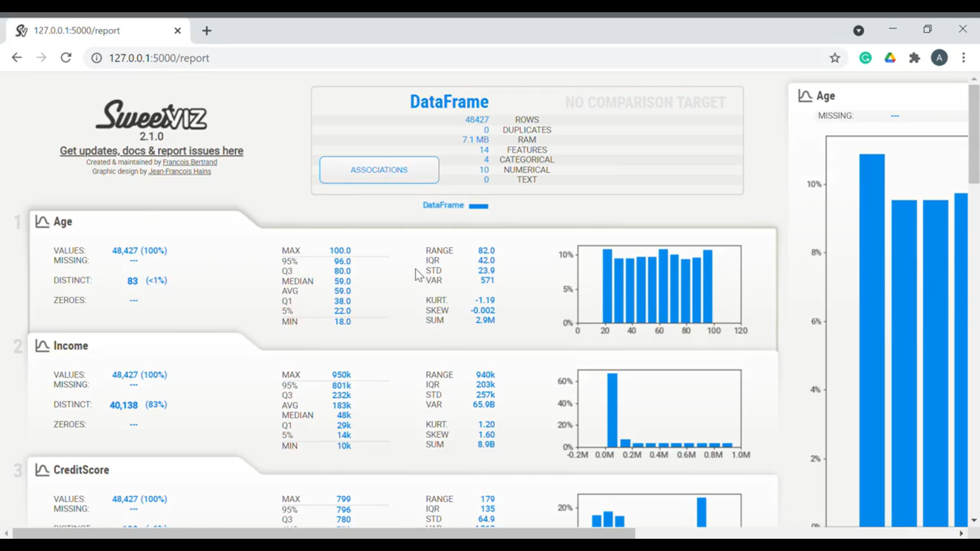The image size is (980, 551).
Task: Open the Extensions puzzle icon
Action: [x=915, y=58]
